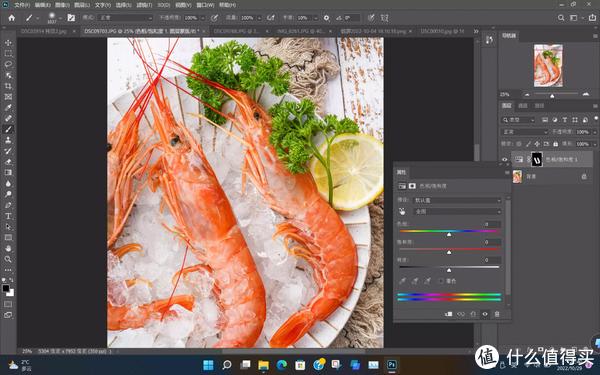Select the Move tool
Viewport: 600px width, 375px height.
click(x=8, y=43)
